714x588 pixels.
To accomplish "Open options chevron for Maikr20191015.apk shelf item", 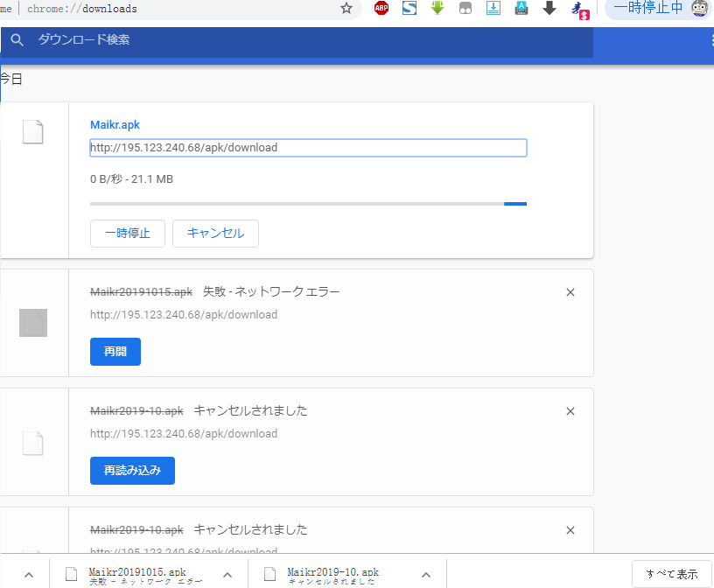I will click(x=227, y=575).
